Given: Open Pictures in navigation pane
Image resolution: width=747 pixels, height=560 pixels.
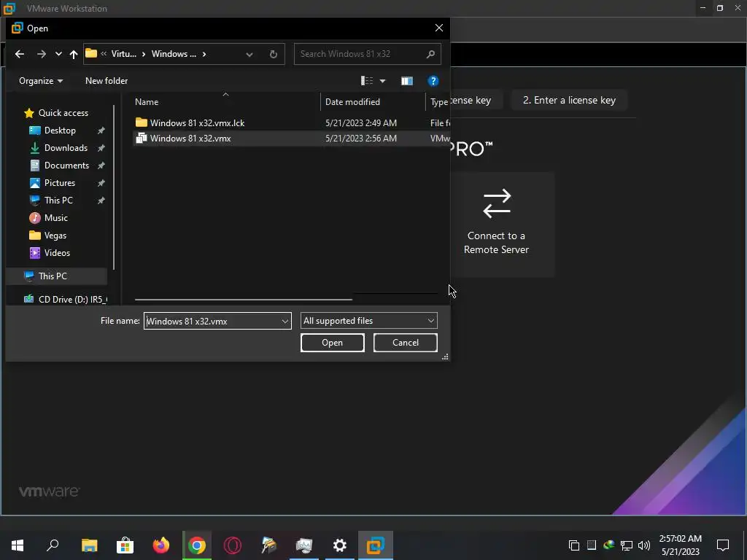Looking at the screenshot, I should pos(60,183).
